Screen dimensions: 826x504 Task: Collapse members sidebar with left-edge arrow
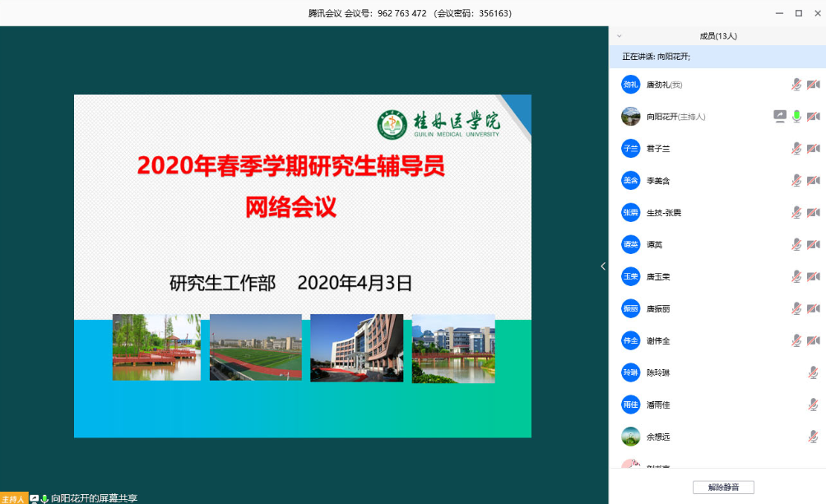[x=603, y=266]
